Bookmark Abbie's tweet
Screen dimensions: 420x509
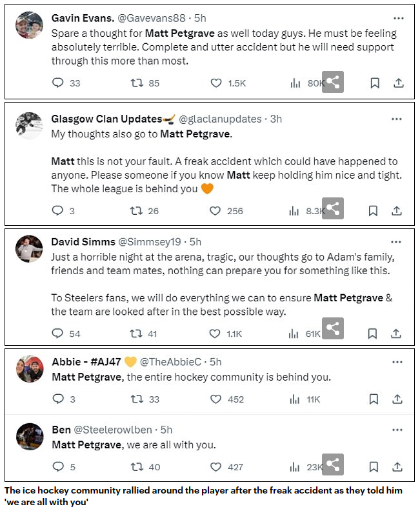coord(374,399)
